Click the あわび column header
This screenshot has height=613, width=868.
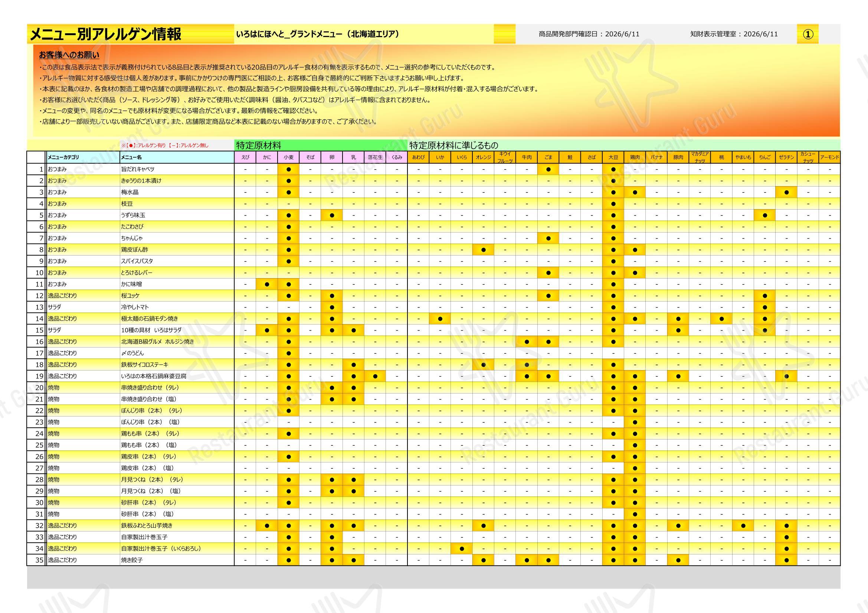[419, 158]
